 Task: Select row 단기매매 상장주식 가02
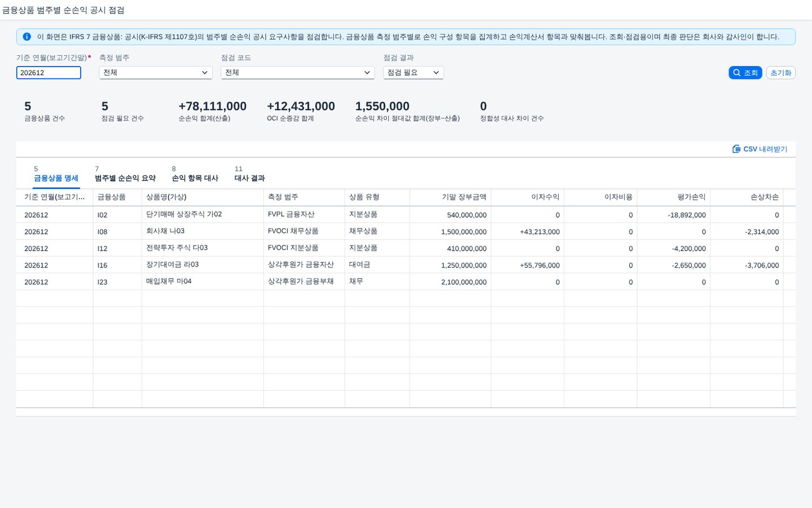pos(406,215)
